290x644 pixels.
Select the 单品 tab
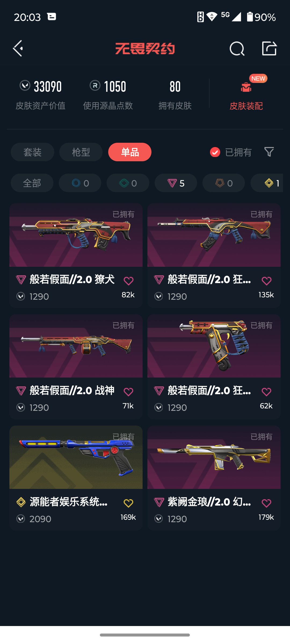coord(130,152)
